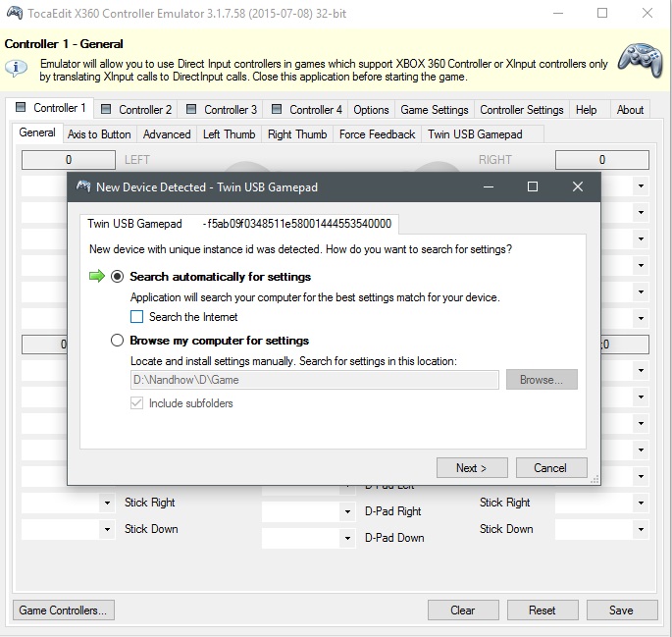Switch to Controller 4 tab

pyautogui.click(x=307, y=110)
